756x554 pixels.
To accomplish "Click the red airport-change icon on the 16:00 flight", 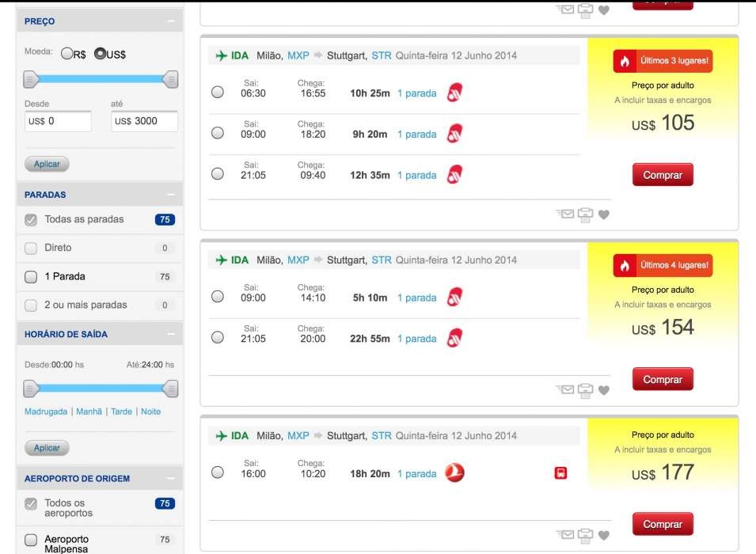I will point(560,473).
